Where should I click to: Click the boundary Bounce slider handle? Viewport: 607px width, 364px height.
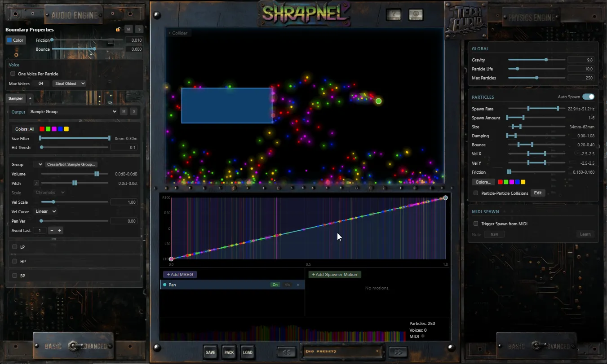[94, 49]
